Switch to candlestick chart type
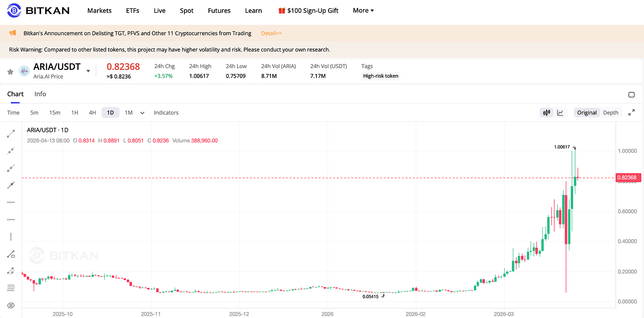The height and width of the screenshot is (318, 644). (547, 113)
